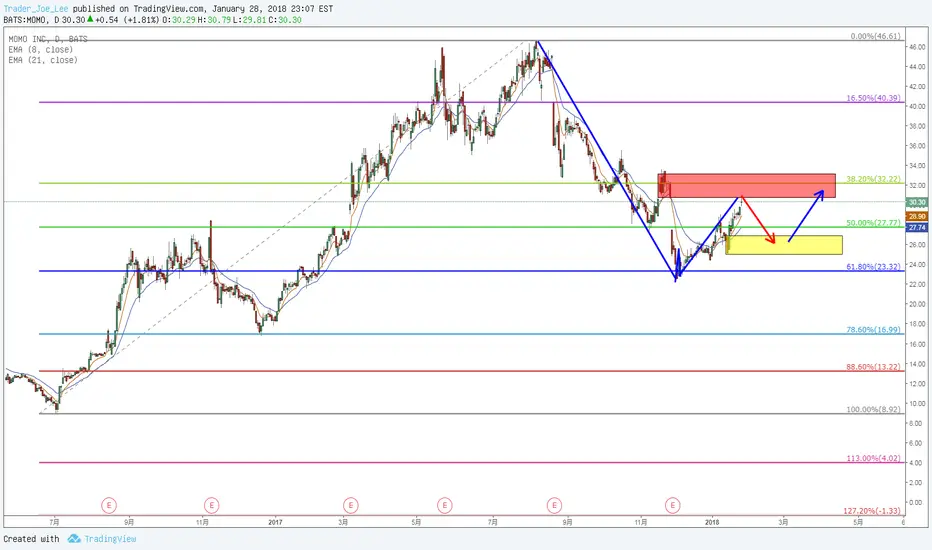Click the earnings marker near late August 2017
Screen dimensions: 932x550
(x=555, y=505)
